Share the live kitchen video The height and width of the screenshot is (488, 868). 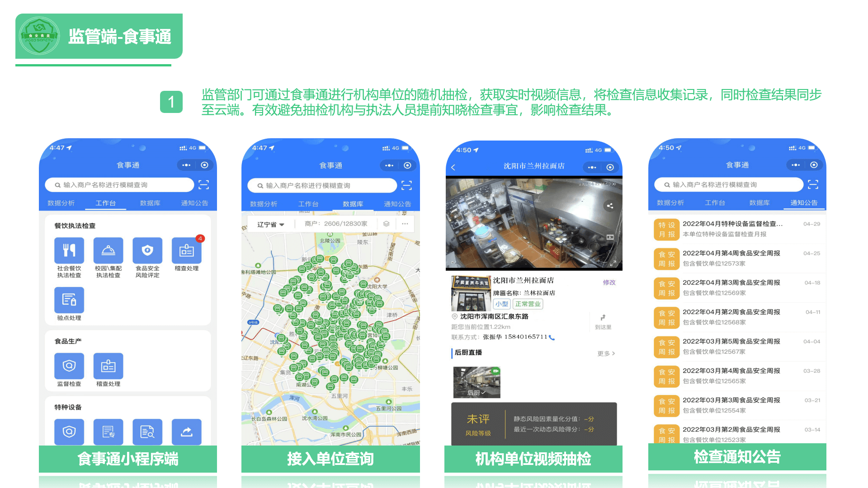tap(610, 206)
